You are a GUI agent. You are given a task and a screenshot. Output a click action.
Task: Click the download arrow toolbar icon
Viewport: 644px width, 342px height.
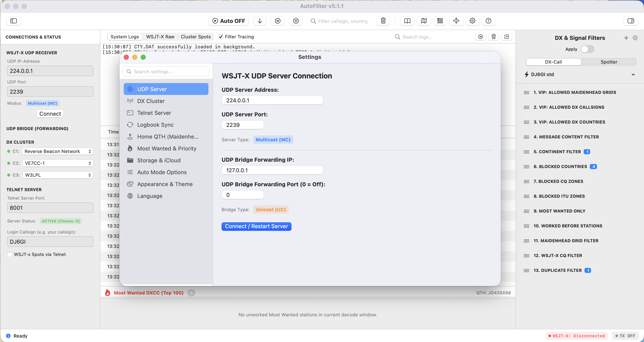pyautogui.click(x=260, y=21)
